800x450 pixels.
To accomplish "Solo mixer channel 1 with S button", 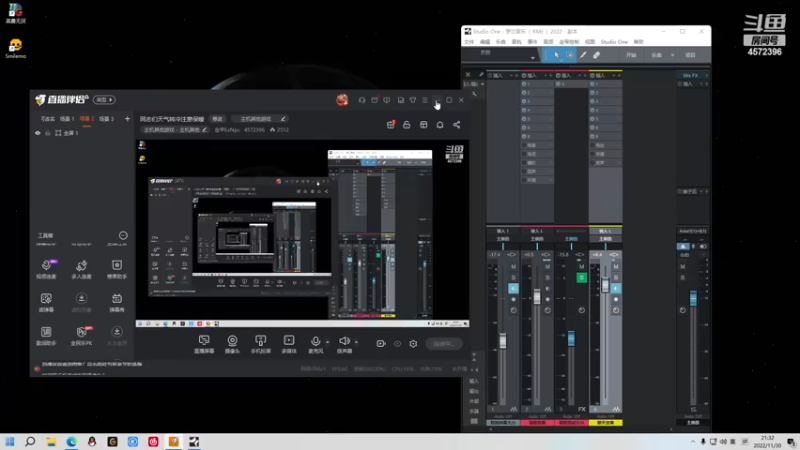I will click(x=513, y=278).
